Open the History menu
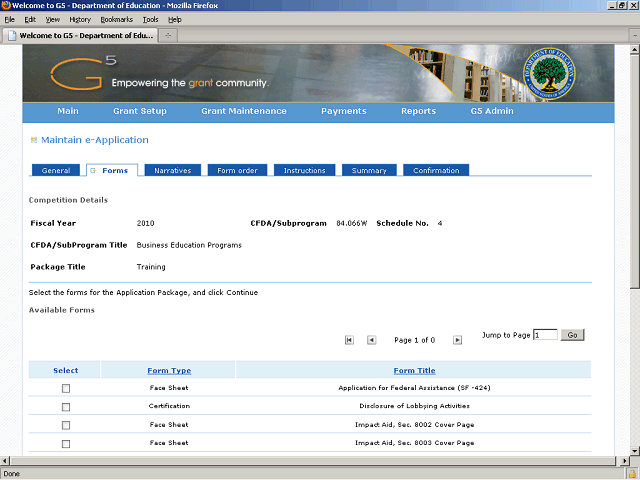The width and height of the screenshot is (640, 480). [x=80, y=20]
